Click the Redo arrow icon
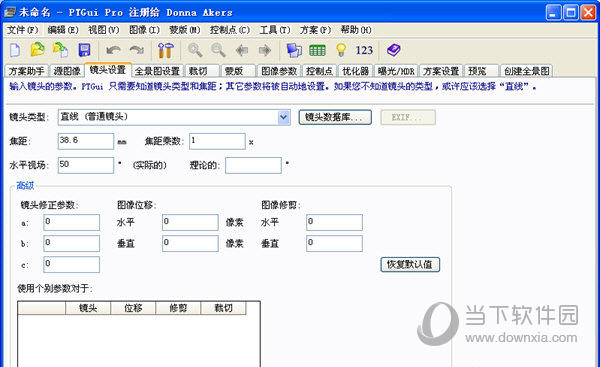This screenshot has width=600, height=367. 137,50
